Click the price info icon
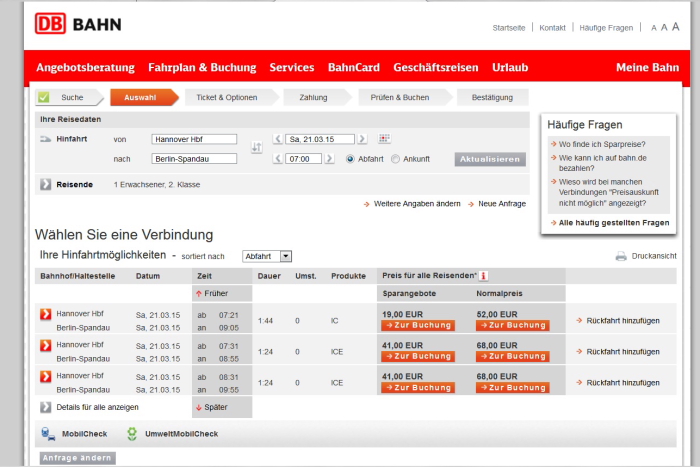700x467 pixels. [483, 276]
